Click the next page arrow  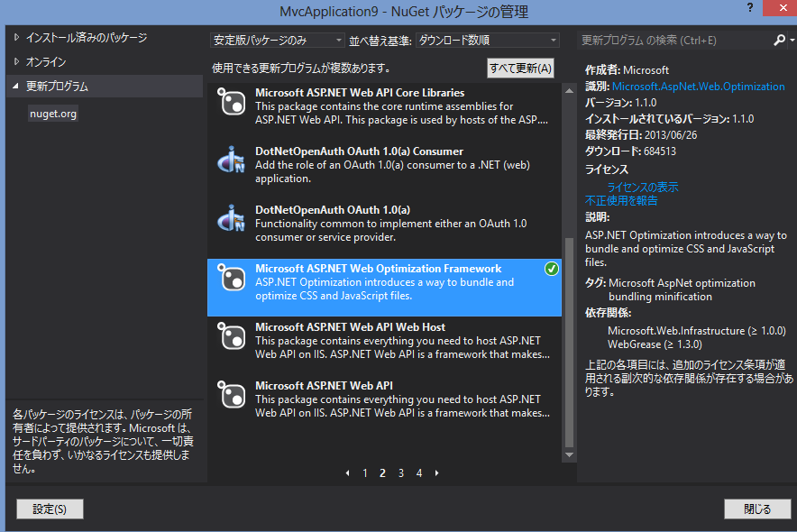[436, 473]
